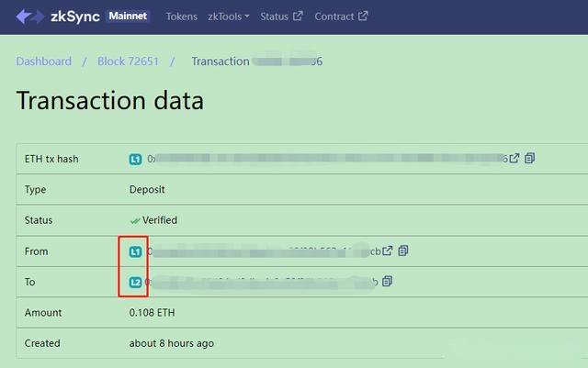Viewport: 588px width, 368px height.
Task: Click the L2 badge in To row
Action: [x=135, y=282]
